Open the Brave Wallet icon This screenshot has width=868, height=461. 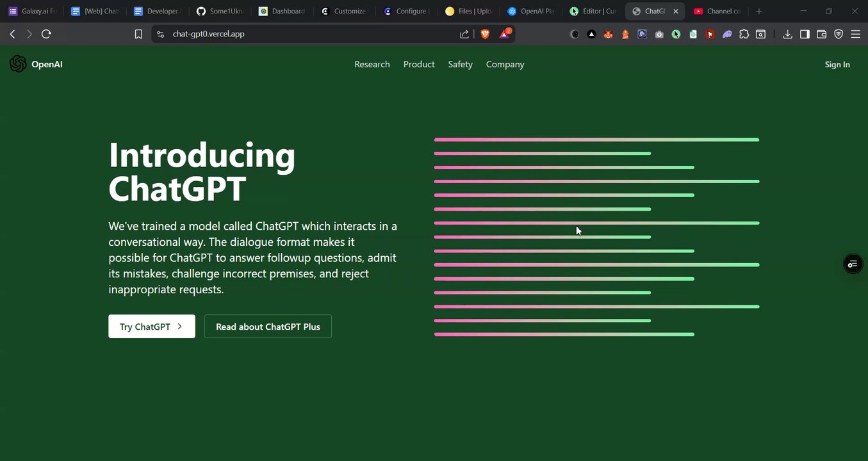click(x=822, y=34)
